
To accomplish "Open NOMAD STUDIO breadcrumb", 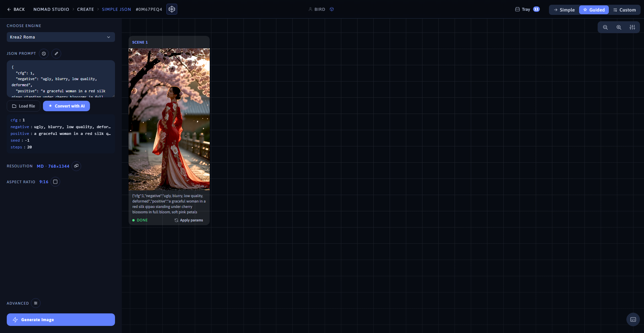I will coord(51,9).
